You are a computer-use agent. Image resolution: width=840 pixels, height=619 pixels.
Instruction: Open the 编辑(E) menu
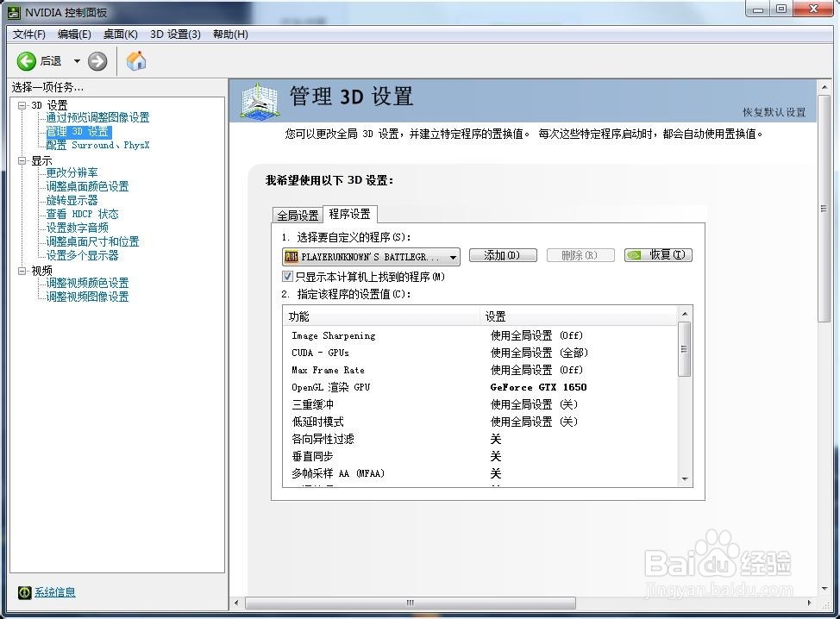(x=74, y=34)
